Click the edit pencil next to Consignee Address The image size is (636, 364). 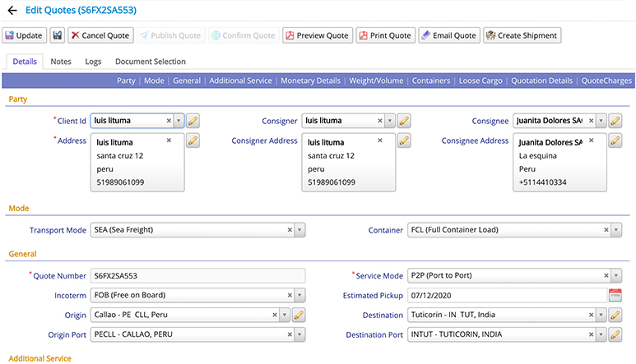(x=615, y=141)
